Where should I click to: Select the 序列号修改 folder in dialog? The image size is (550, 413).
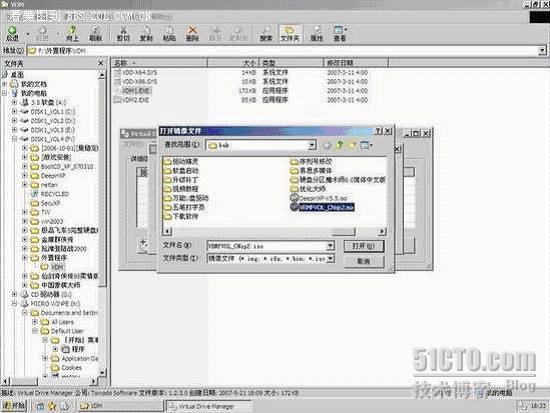tap(311, 161)
